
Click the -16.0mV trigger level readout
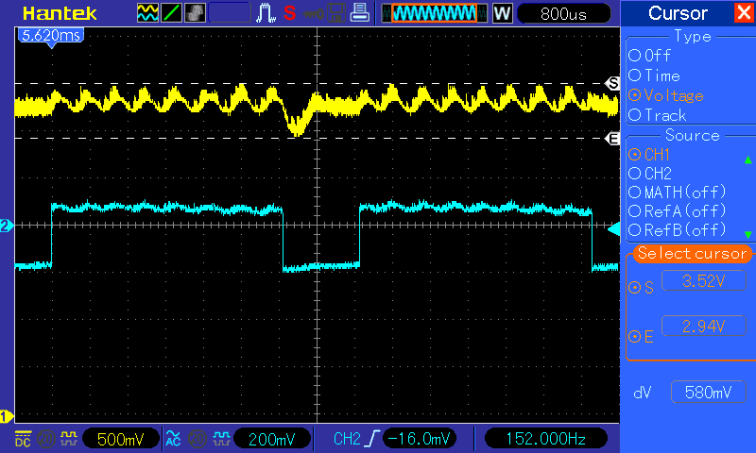point(419,439)
